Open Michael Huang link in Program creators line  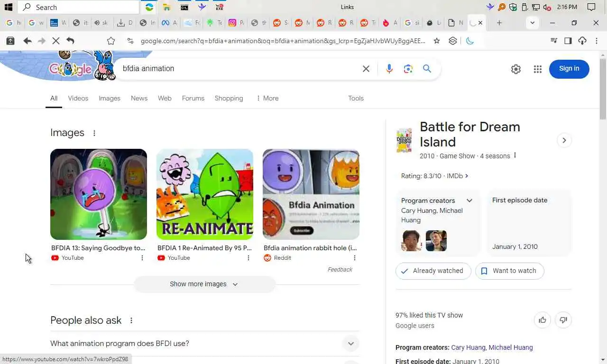511,348
